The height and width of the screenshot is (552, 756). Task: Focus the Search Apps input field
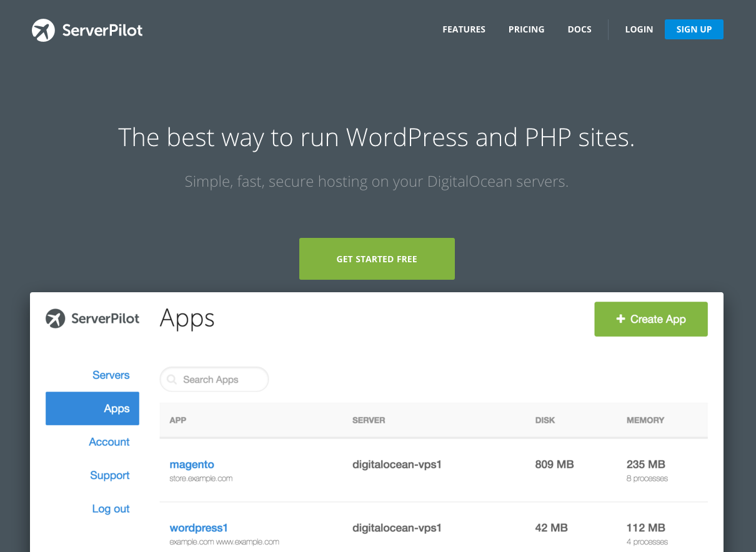[x=214, y=379]
